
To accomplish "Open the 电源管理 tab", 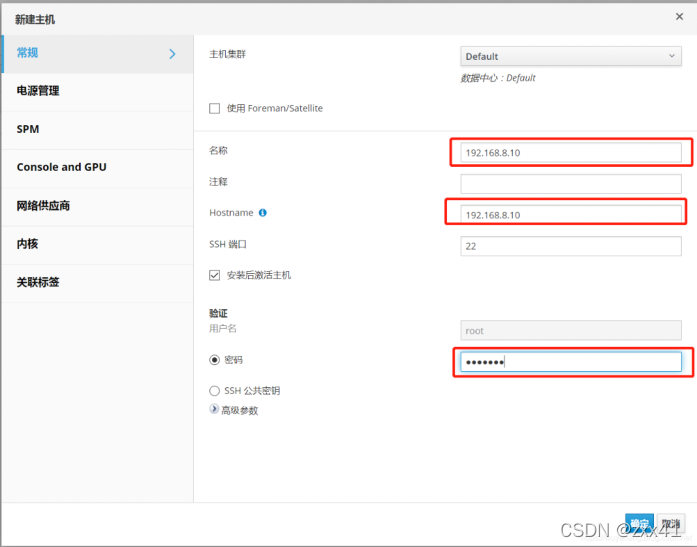I will pos(98,91).
